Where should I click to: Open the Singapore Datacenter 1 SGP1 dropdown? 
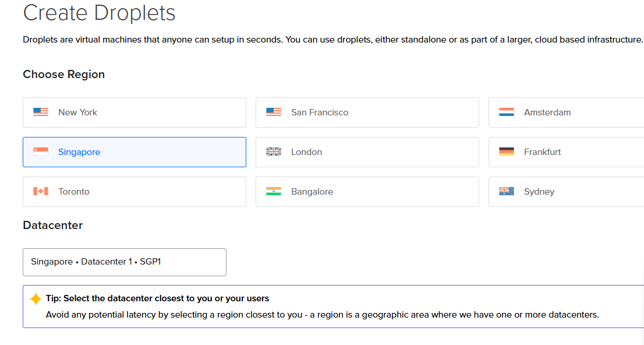(x=124, y=262)
